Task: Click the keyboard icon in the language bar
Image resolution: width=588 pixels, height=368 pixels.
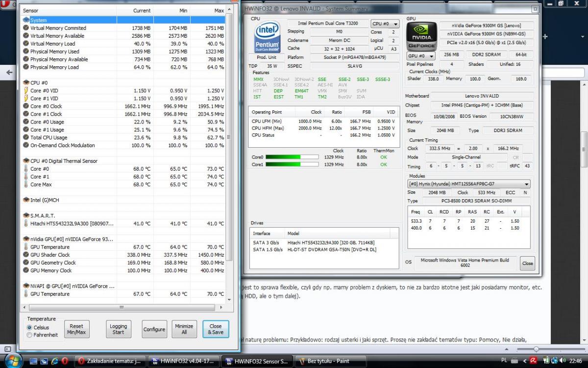Action: pos(514,361)
